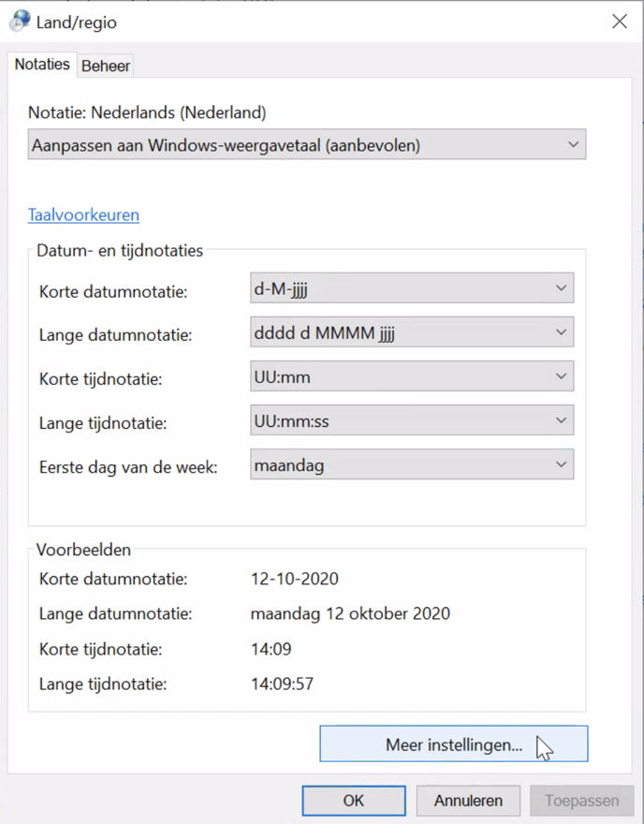Expand the Korte tijdnotatie UU:mm dropdown
The height and width of the screenshot is (824, 644).
[x=412, y=376]
